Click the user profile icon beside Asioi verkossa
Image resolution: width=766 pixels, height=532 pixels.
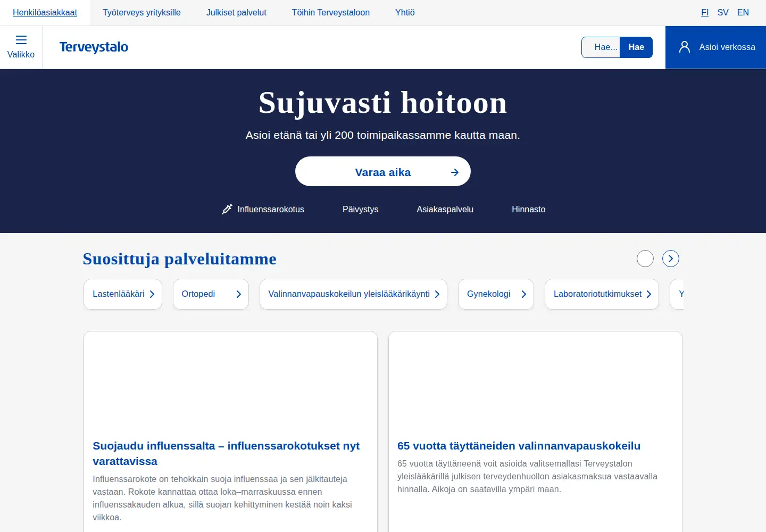click(685, 47)
